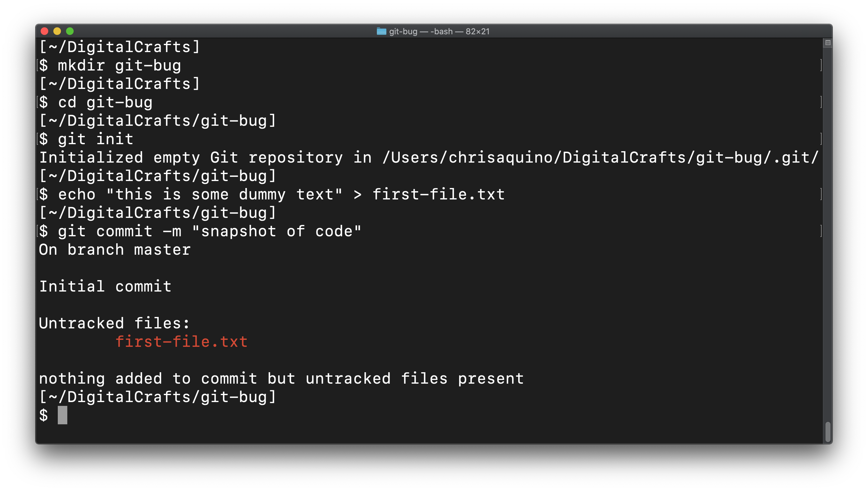The height and width of the screenshot is (491, 868).
Task: Click the Initial commit message text
Action: pos(105,286)
